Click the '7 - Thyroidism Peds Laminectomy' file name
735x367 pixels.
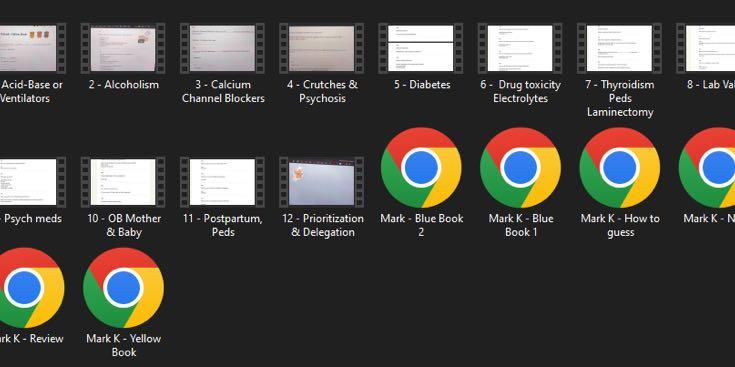coord(620,98)
